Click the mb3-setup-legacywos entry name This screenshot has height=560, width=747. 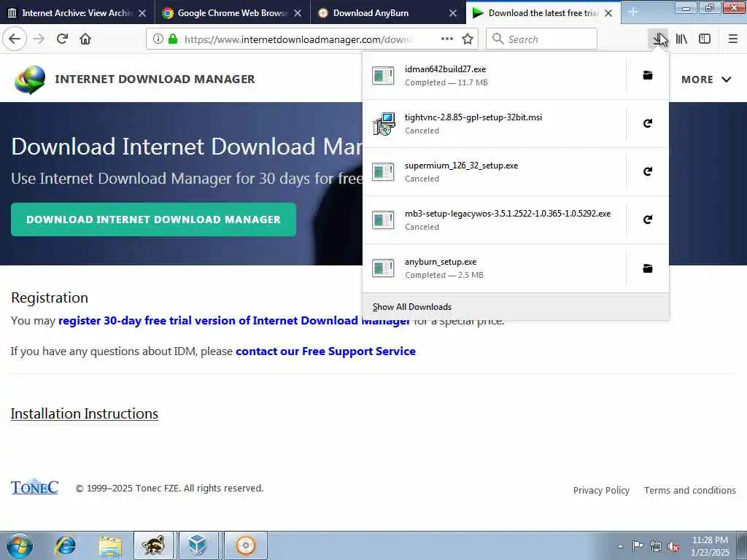point(508,214)
